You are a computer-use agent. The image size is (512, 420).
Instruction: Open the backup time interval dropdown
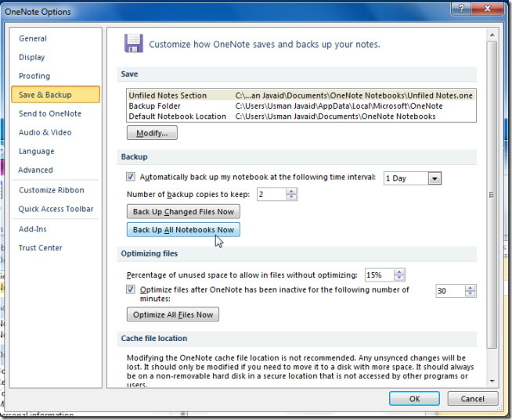(x=434, y=178)
